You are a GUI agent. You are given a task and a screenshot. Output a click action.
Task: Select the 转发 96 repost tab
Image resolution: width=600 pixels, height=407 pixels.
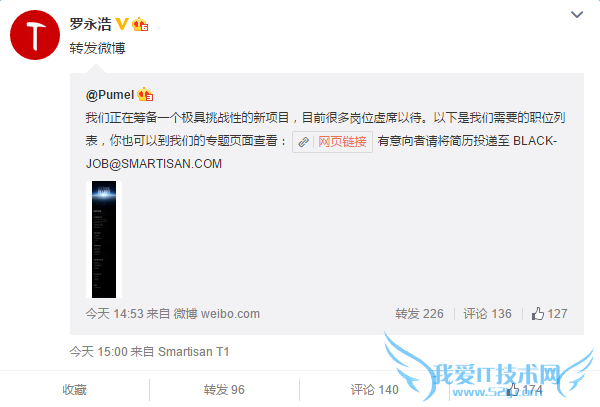click(x=224, y=390)
